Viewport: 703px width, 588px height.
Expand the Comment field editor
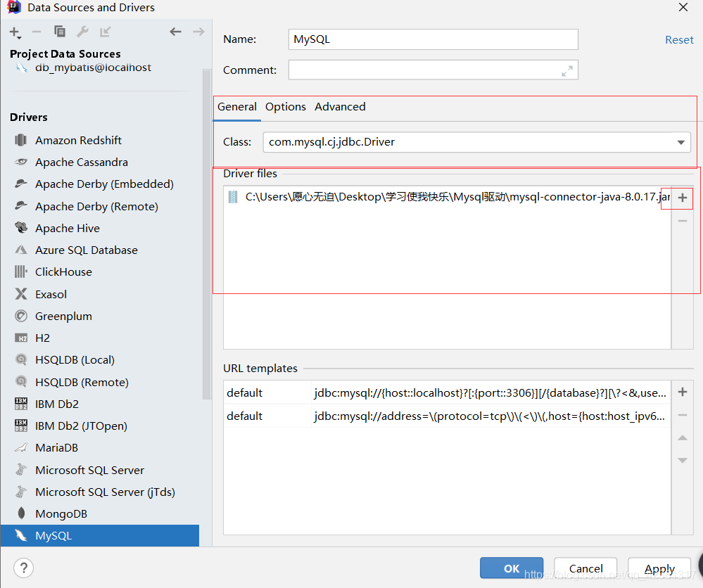[567, 71]
